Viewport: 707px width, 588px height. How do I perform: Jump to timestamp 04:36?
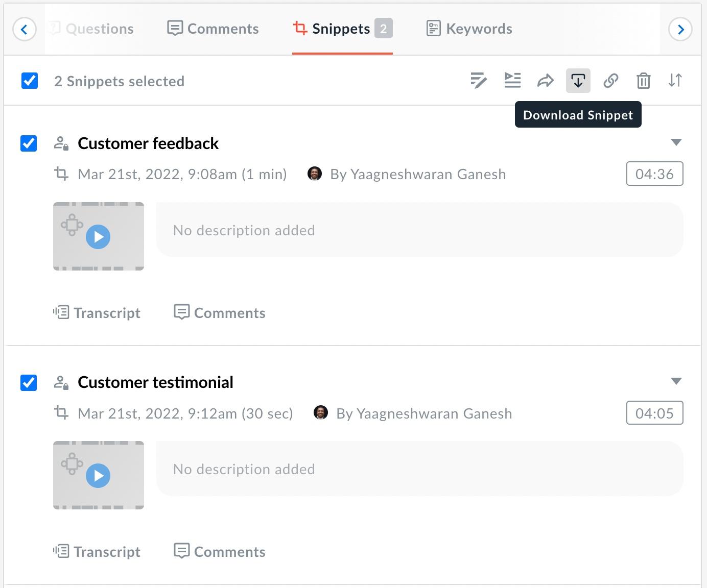click(x=654, y=174)
